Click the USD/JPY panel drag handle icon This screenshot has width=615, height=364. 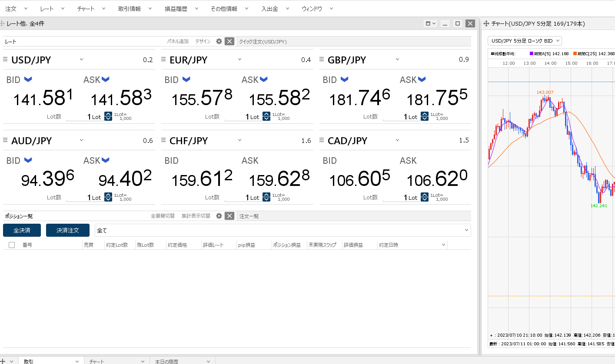[6, 60]
